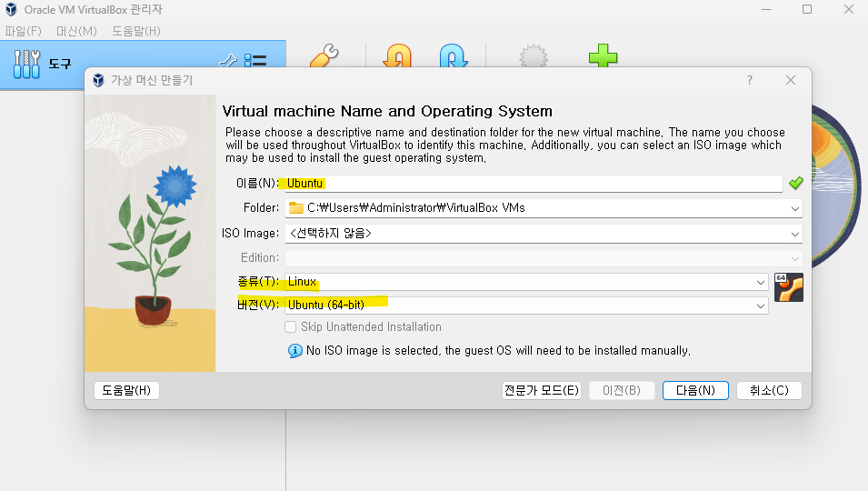Click the 이전(B) back button

(622, 390)
